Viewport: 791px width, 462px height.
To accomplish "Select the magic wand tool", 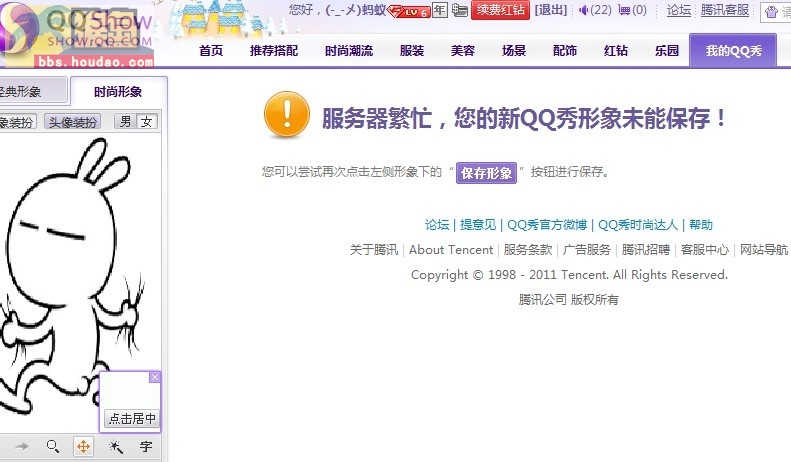I will 116,446.
